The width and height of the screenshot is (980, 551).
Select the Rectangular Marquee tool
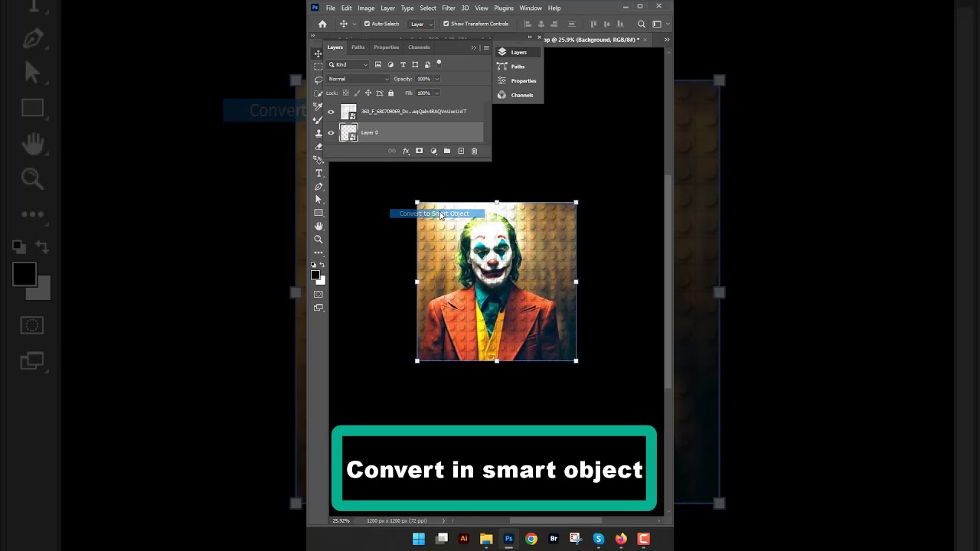point(318,67)
